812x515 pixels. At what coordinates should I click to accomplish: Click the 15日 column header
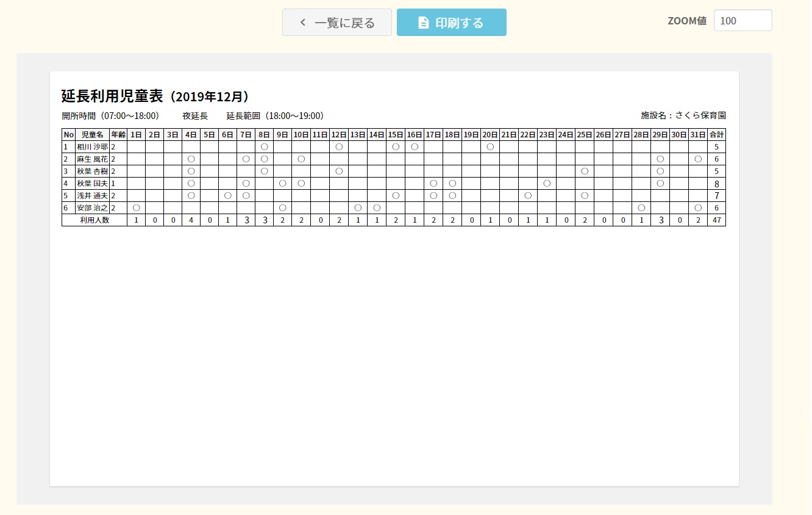(396, 135)
